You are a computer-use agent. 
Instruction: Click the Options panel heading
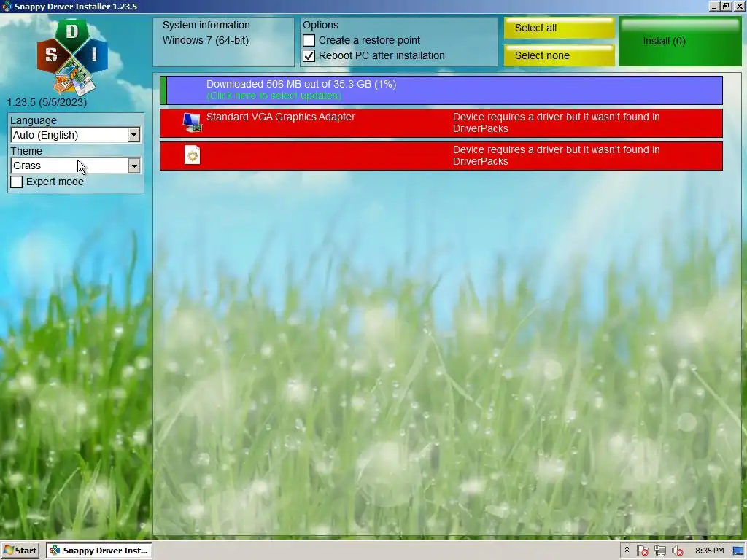click(x=321, y=25)
